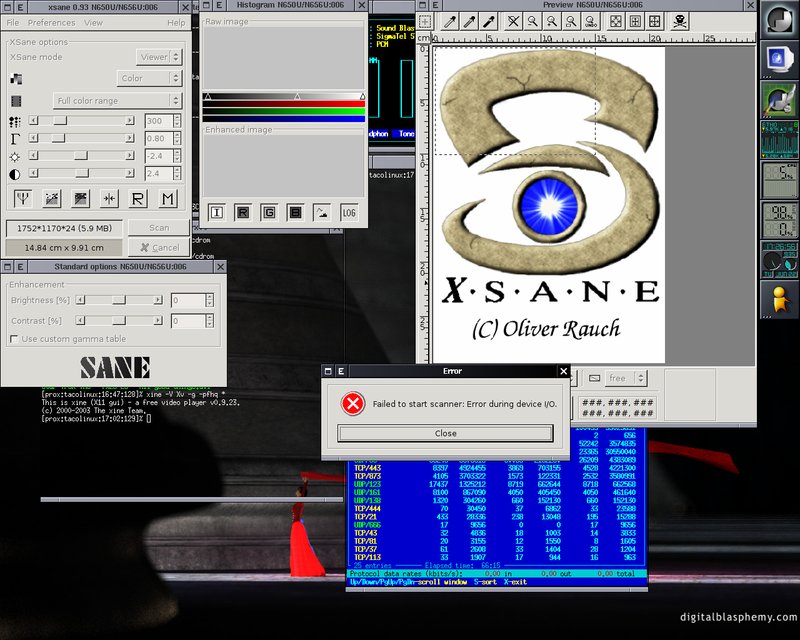The height and width of the screenshot is (640, 800).
Task: Click the yellow figure messenger dock icon
Action: [779, 299]
